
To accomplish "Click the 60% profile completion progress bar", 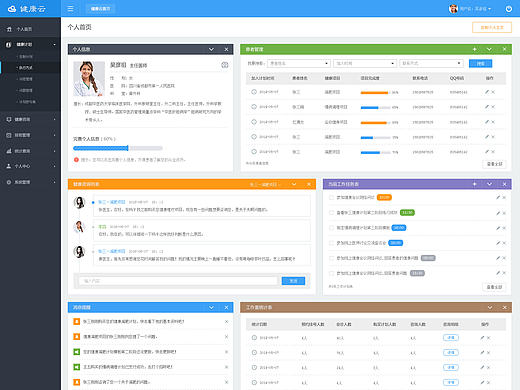I will click(118, 148).
